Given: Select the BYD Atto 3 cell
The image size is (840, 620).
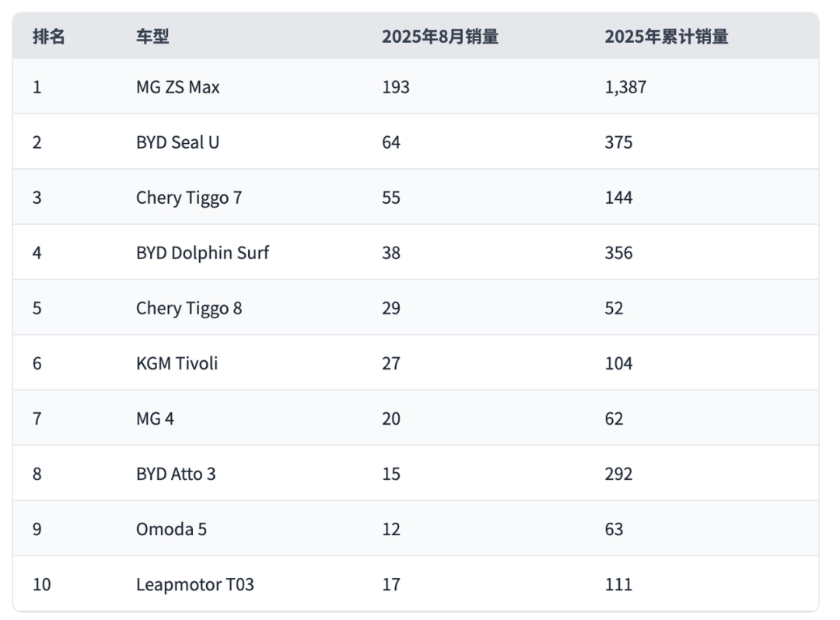Looking at the screenshot, I should tap(176, 474).
